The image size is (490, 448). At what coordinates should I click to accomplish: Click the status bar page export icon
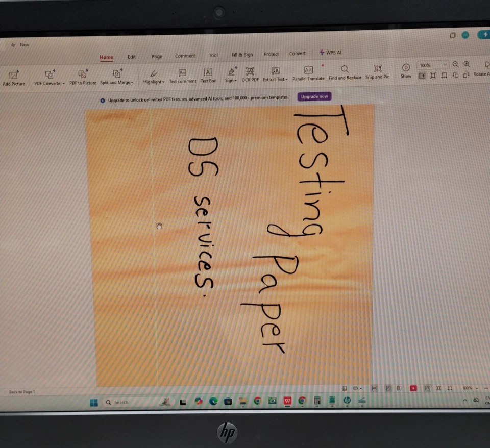tap(344, 388)
